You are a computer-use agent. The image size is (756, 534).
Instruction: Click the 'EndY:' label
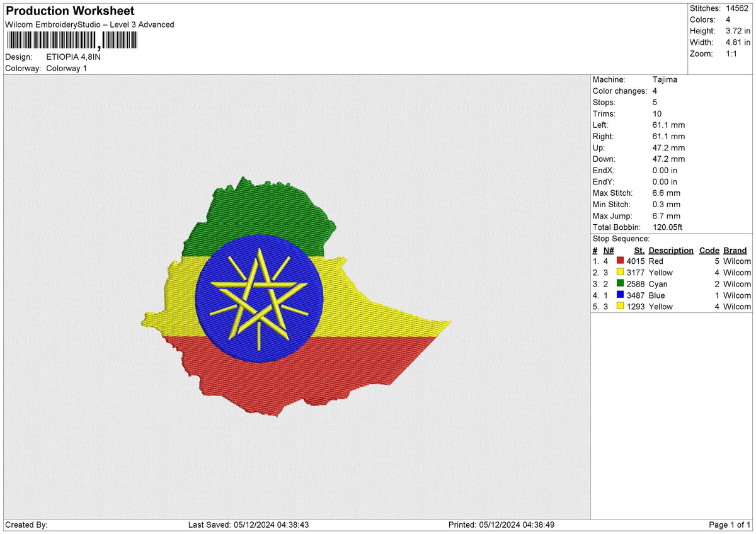604,181
